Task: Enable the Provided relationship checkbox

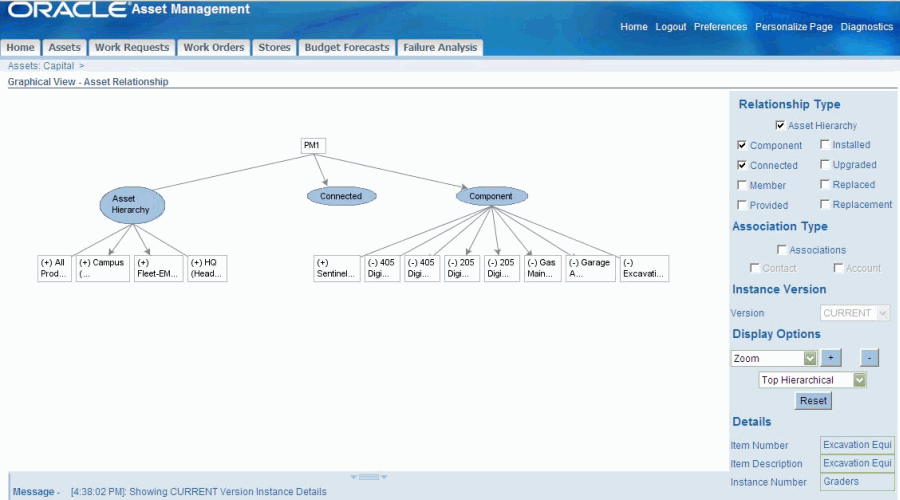Action: point(742,205)
